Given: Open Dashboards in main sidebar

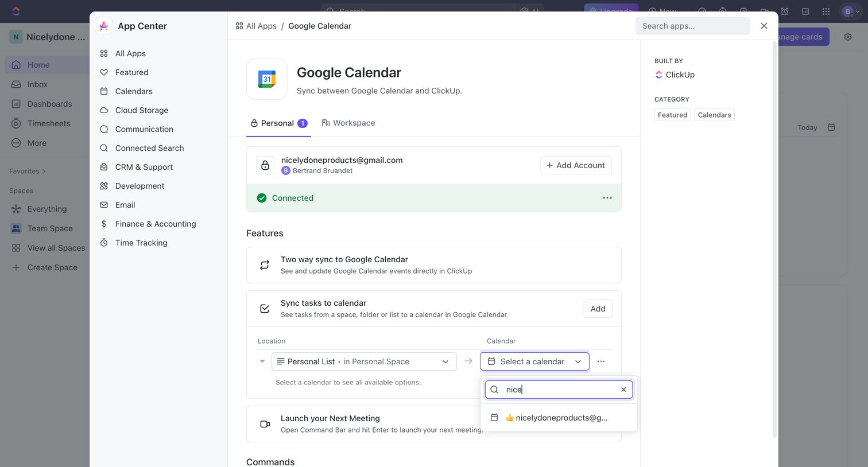Looking at the screenshot, I should tap(49, 104).
